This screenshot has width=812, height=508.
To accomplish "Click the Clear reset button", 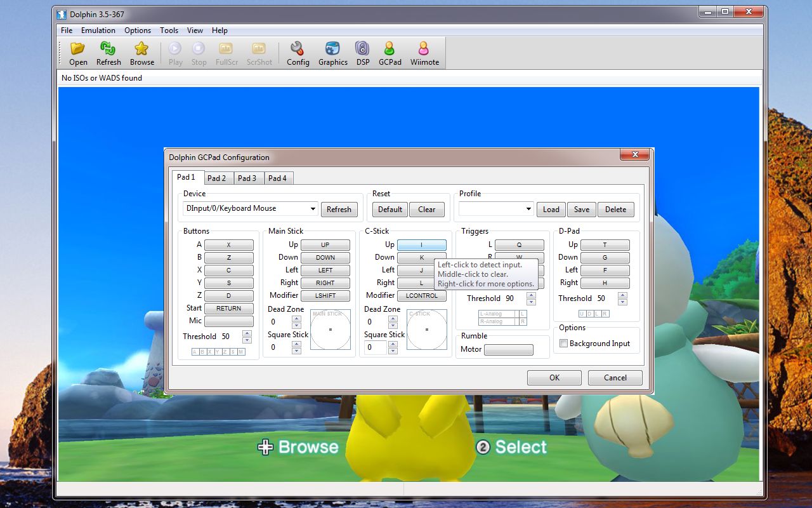I will coord(427,210).
